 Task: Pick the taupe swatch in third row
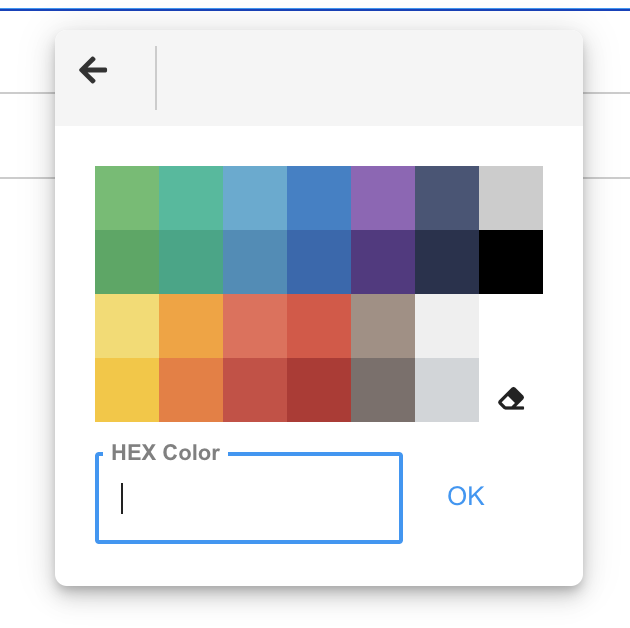click(383, 326)
